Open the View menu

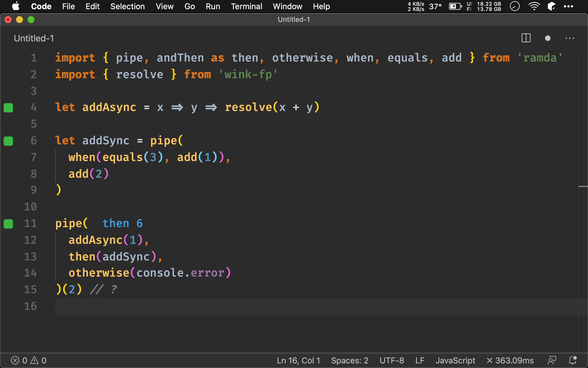click(165, 6)
